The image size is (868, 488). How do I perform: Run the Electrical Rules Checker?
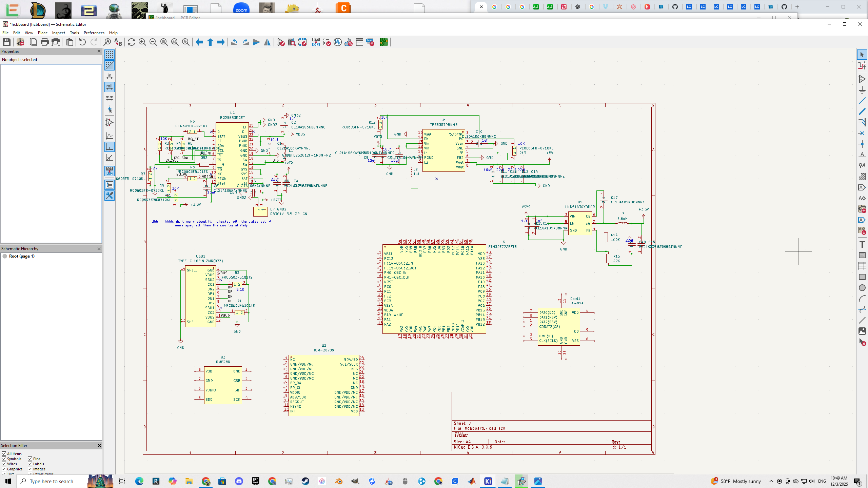pos(327,42)
